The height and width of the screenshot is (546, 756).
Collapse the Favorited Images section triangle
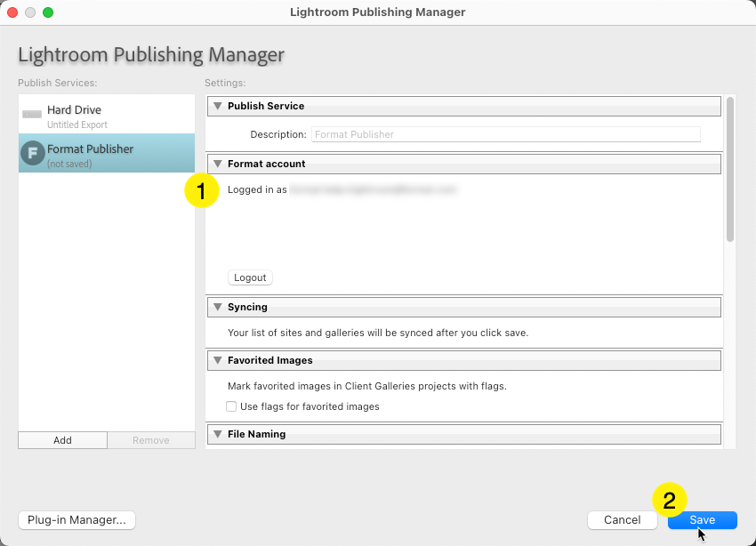tap(218, 360)
